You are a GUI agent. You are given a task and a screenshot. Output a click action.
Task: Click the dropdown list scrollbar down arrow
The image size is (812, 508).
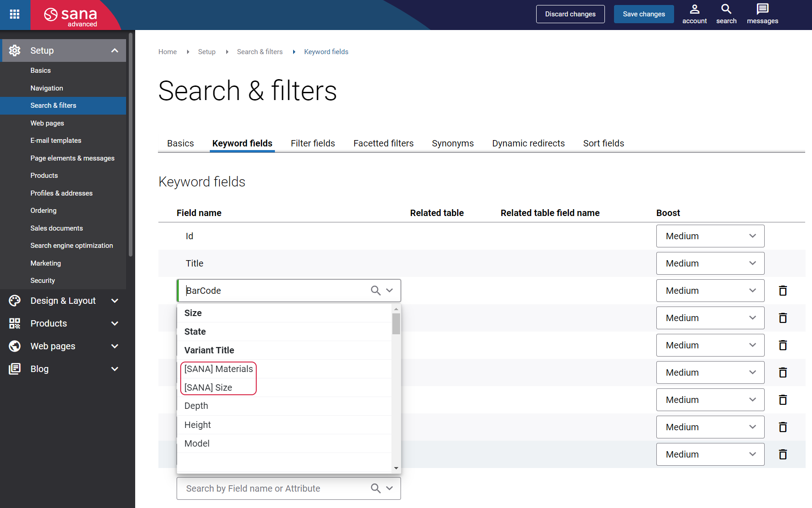[396, 468]
